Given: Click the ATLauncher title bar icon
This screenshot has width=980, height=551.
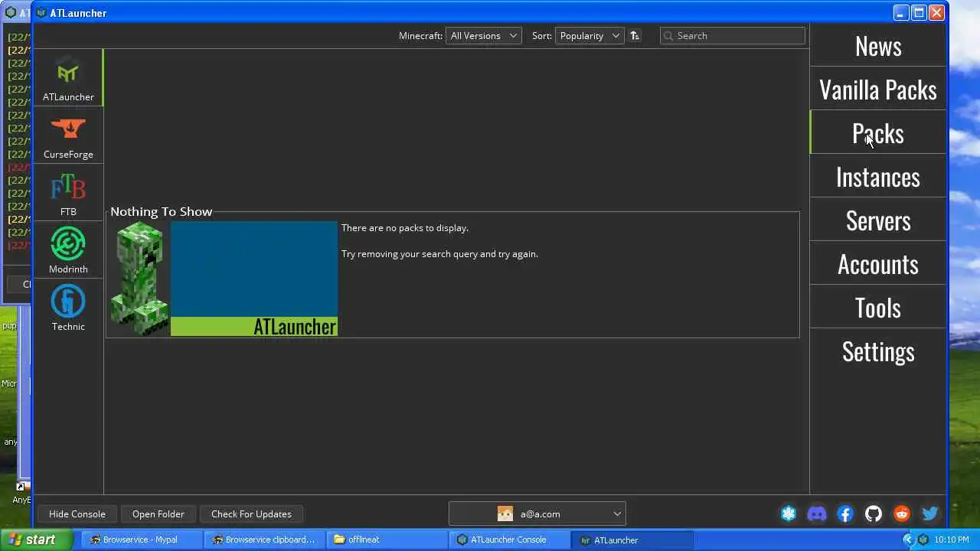Looking at the screenshot, I should coord(41,13).
